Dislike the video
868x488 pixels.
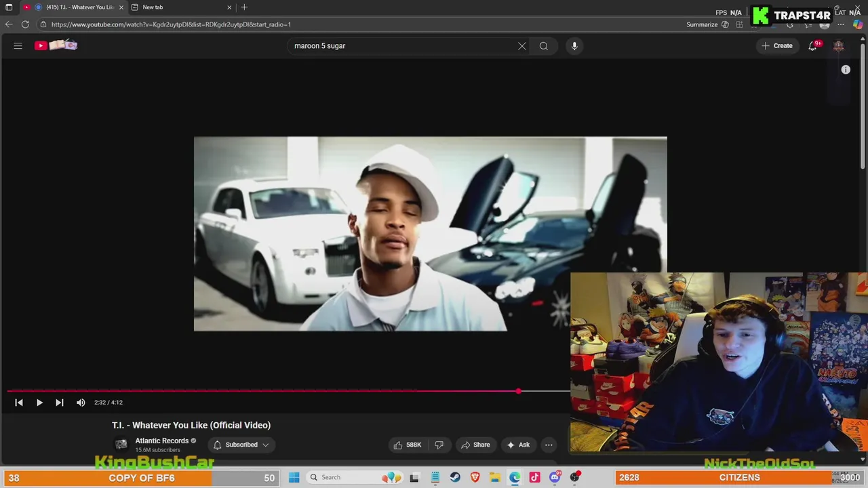439,445
